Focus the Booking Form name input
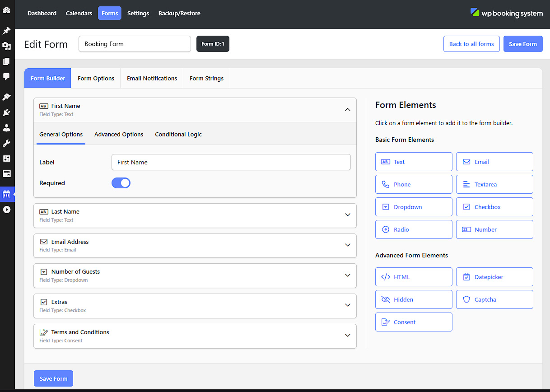The height and width of the screenshot is (392, 550). [x=135, y=44]
